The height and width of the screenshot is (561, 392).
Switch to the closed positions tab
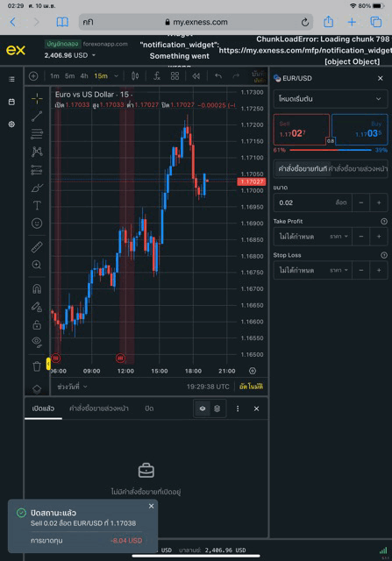pyautogui.click(x=149, y=408)
